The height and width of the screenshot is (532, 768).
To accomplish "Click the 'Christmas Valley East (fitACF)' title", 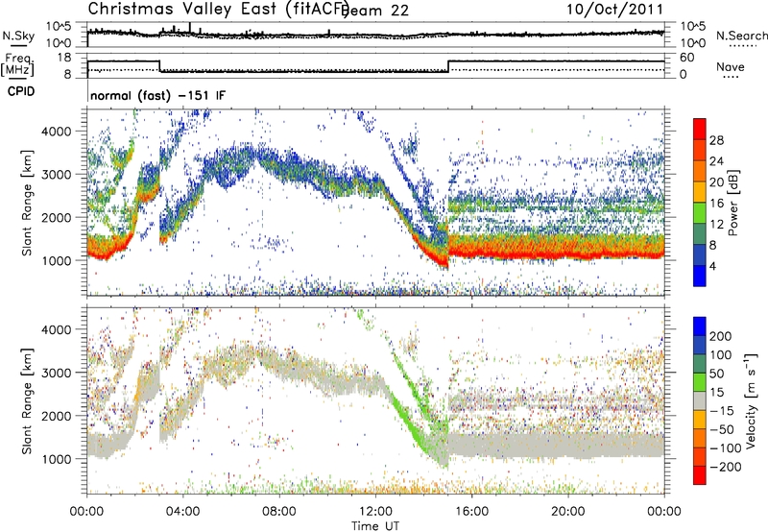I will 219,9.
